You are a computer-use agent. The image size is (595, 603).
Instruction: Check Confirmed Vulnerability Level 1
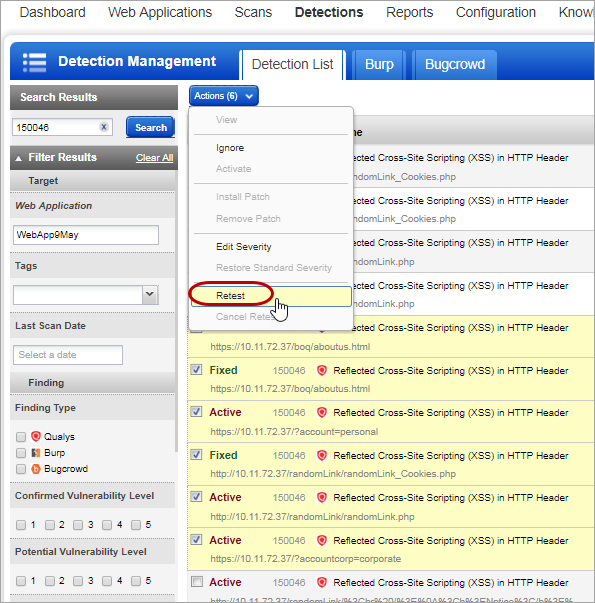pos(21,525)
